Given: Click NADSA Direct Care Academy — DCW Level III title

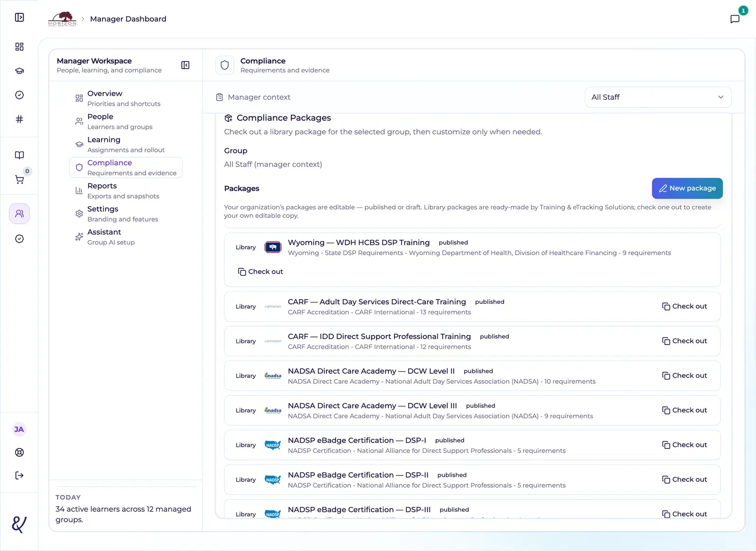Looking at the screenshot, I should 372,406.
